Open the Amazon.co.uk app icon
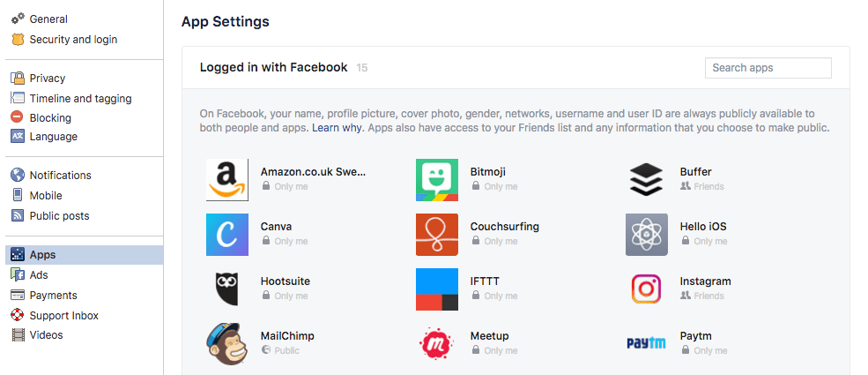The image size is (868, 375). (x=227, y=179)
